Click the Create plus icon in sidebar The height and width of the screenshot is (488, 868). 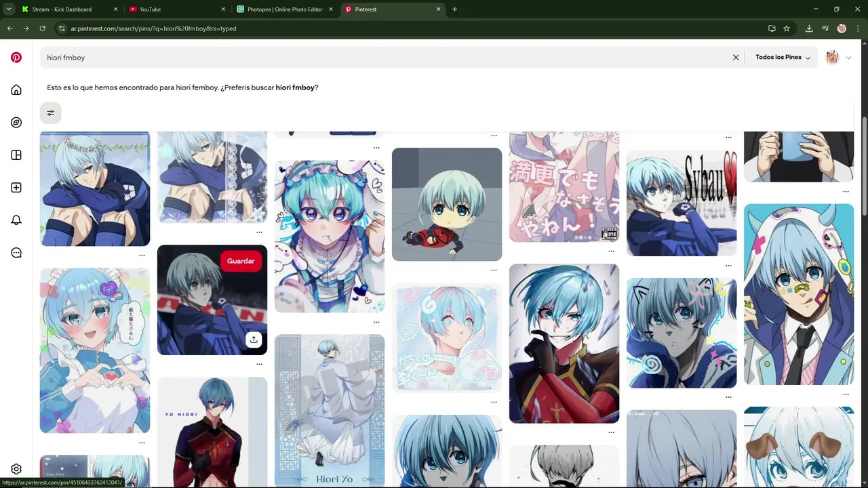[16, 188]
